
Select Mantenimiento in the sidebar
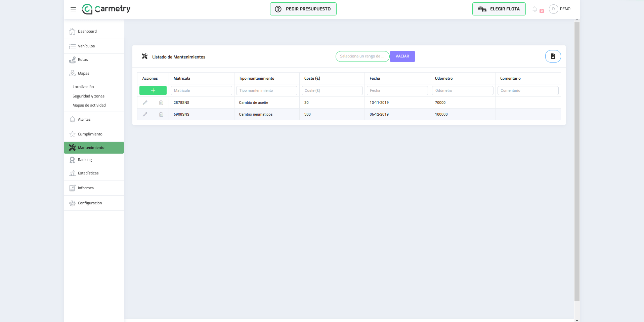pos(94,148)
